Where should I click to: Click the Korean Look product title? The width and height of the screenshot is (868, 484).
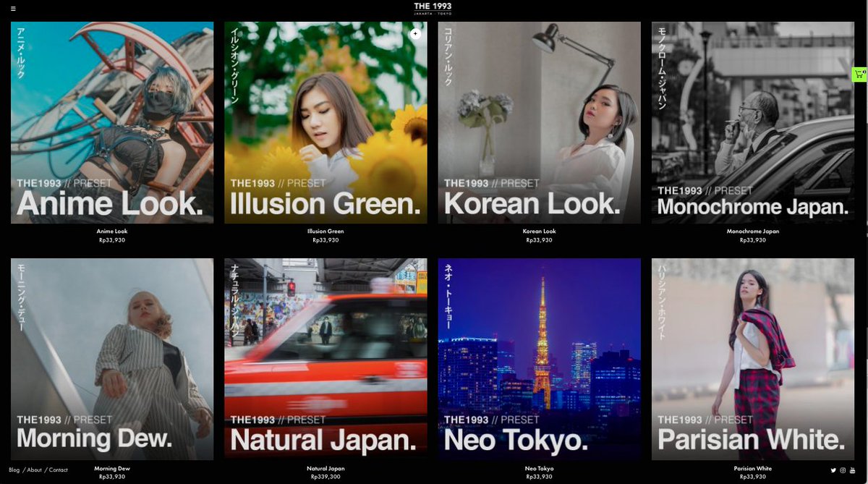[x=540, y=232]
